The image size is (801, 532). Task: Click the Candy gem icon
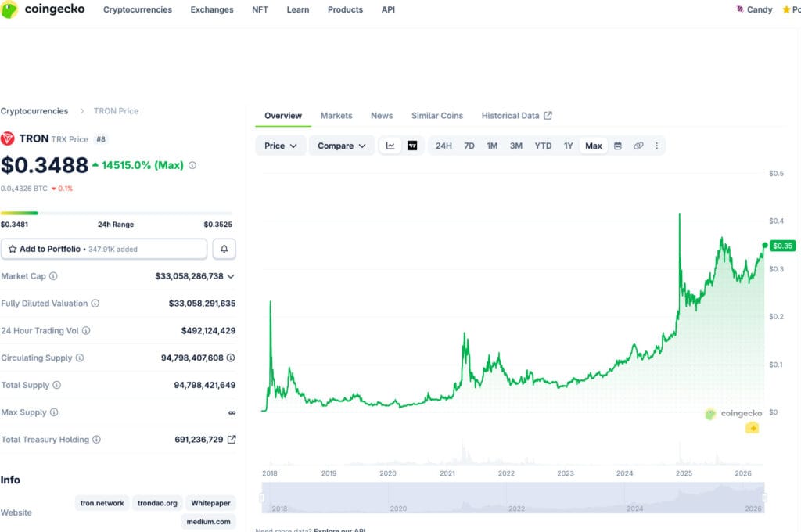[x=740, y=9]
